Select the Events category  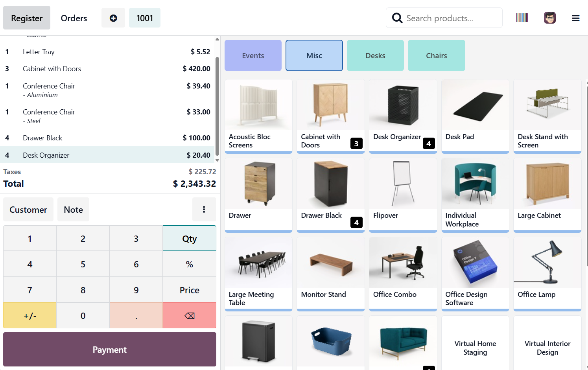tap(253, 55)
